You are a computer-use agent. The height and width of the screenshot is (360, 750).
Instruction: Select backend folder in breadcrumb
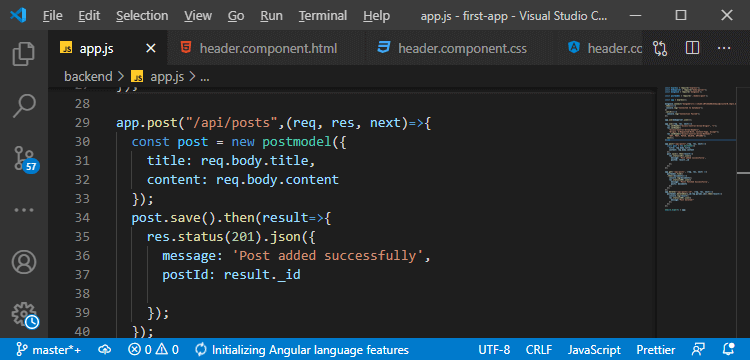coord(88,76)
